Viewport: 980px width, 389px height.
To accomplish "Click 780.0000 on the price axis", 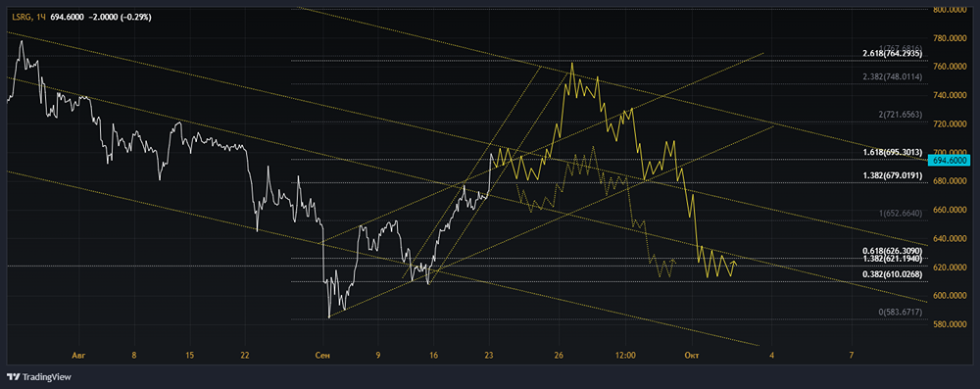I will point(950,38).
